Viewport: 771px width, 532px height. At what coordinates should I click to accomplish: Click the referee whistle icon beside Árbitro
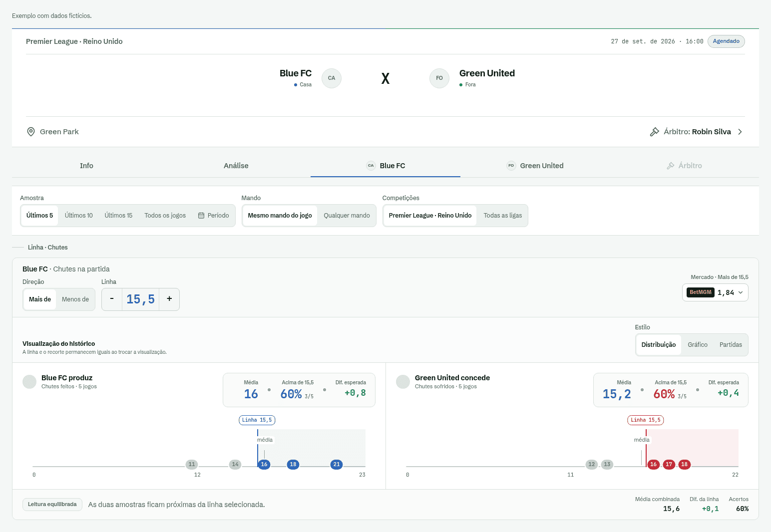(654, 132)
